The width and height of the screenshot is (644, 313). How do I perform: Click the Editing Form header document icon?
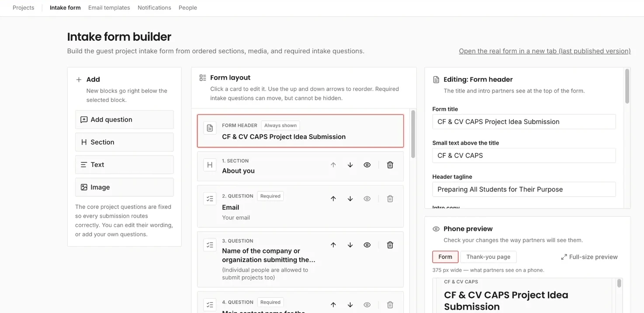pyautogui.click(x=436, y=80)
